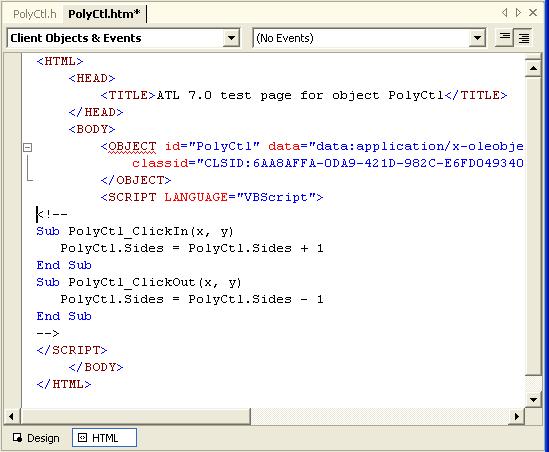Click the </HTML> closing tag
Image resolution: width=549 pixels, height=452 pixels.
point(64,384)
